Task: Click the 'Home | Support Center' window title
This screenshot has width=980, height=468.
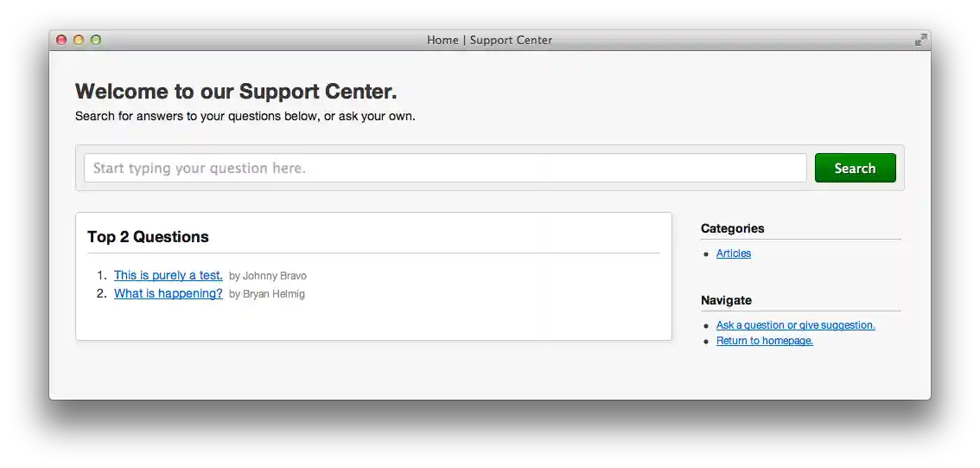Action: [489, 40]
